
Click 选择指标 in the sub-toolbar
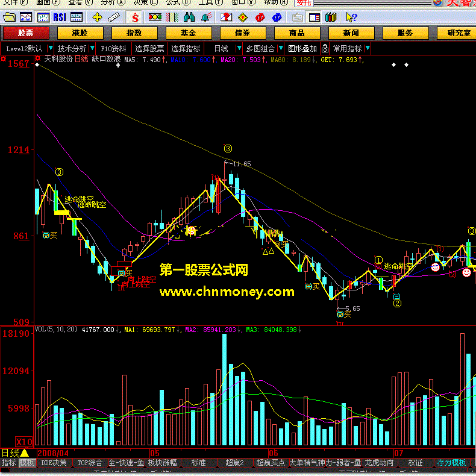pos(186,49)
